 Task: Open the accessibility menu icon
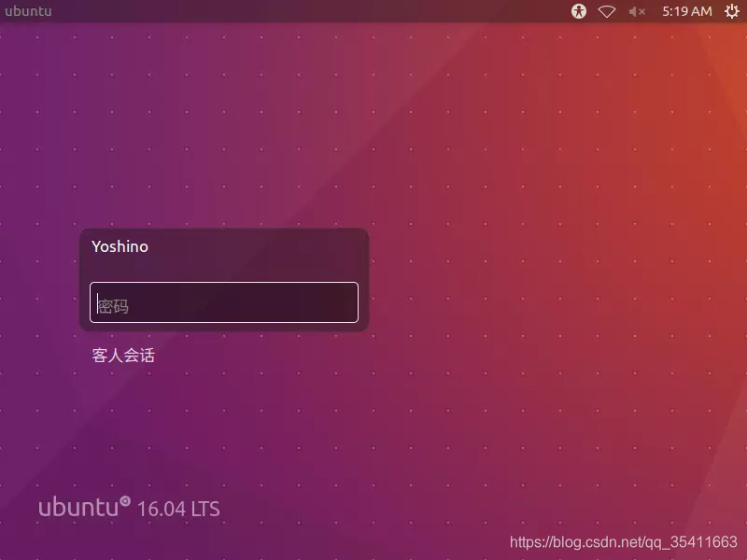point(579,11)
